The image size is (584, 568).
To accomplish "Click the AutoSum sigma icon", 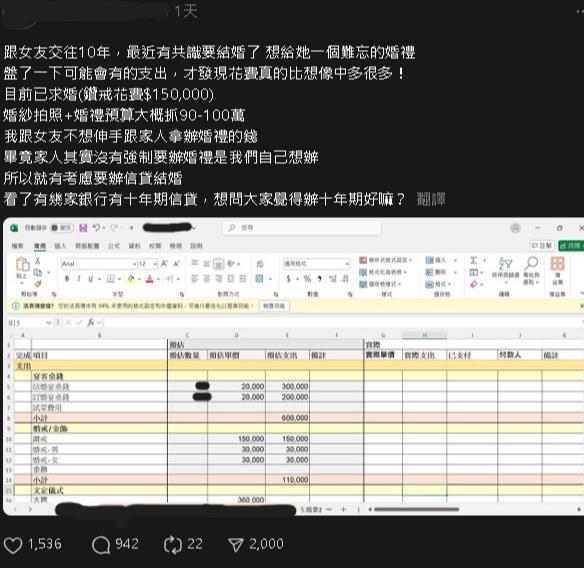I will tap(473, 260).
